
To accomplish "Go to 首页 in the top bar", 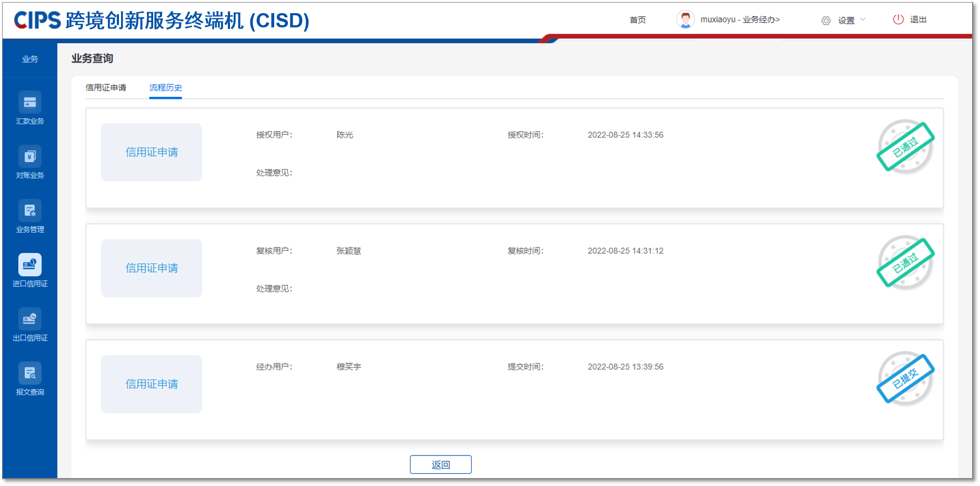I will pos(637,20).
